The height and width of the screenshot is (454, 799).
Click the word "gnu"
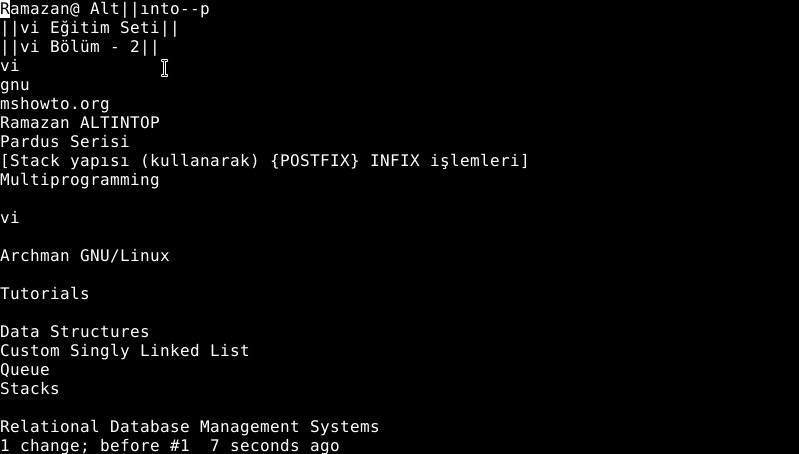pyautogui.click(x=15, y=85)
